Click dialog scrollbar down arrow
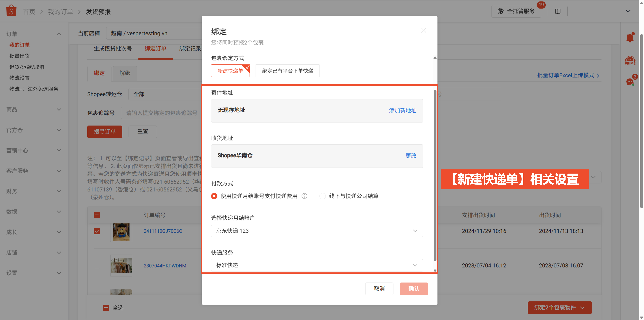Viewport: 644px width, 320px height. [435, 271]
